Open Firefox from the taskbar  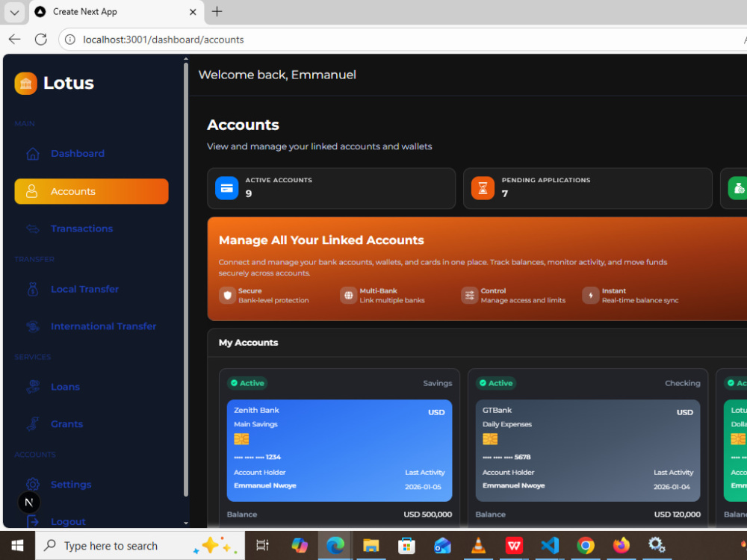pyautogui.click(x=621, y=545)
